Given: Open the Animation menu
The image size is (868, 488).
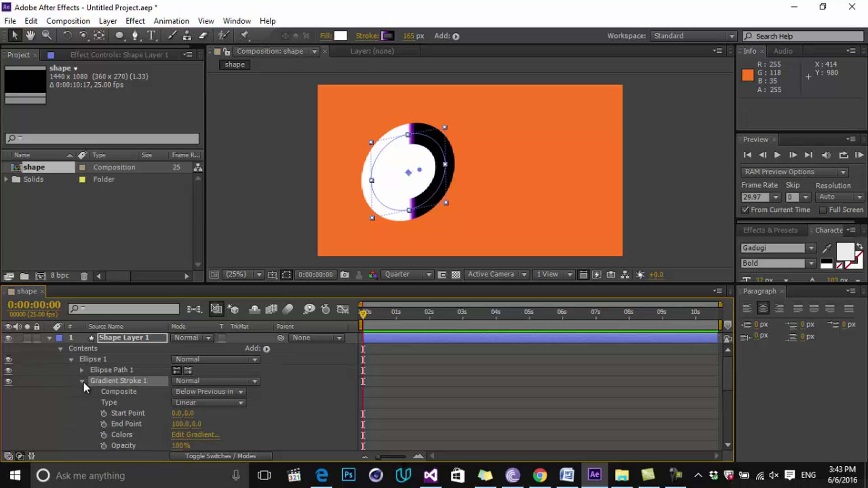Looking at the screenshot, I should tap(171, 21).
